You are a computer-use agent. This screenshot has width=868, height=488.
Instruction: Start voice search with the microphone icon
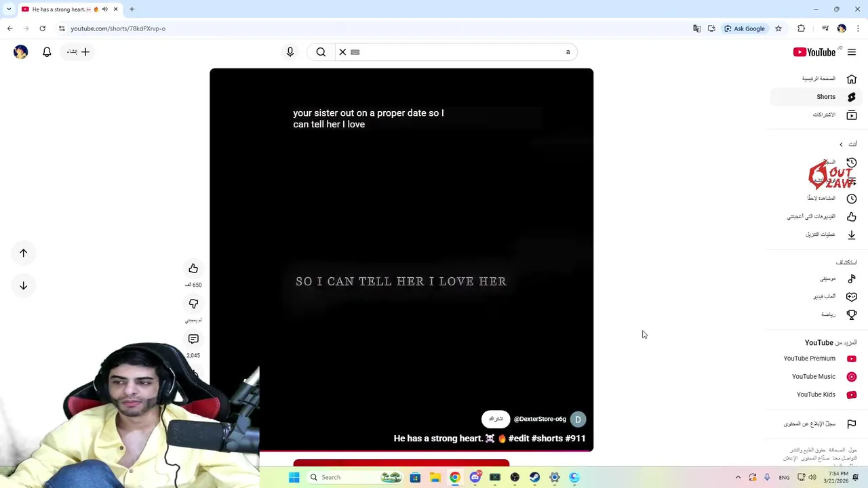pyautogui.click(x=290, y=52)
